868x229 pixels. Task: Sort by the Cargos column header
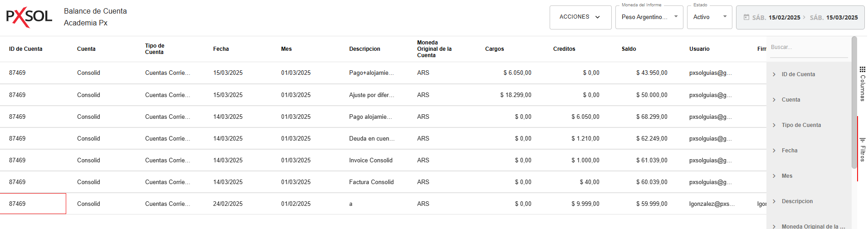coord(494,49)
